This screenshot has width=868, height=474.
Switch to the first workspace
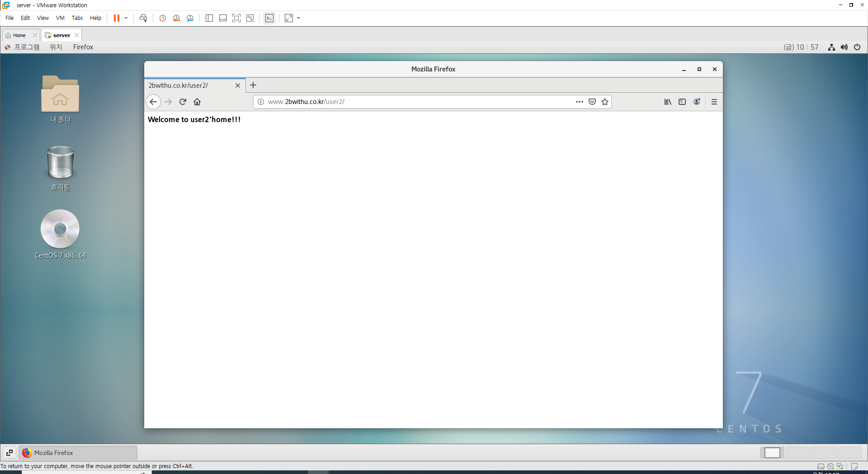(x=772, y=453)
